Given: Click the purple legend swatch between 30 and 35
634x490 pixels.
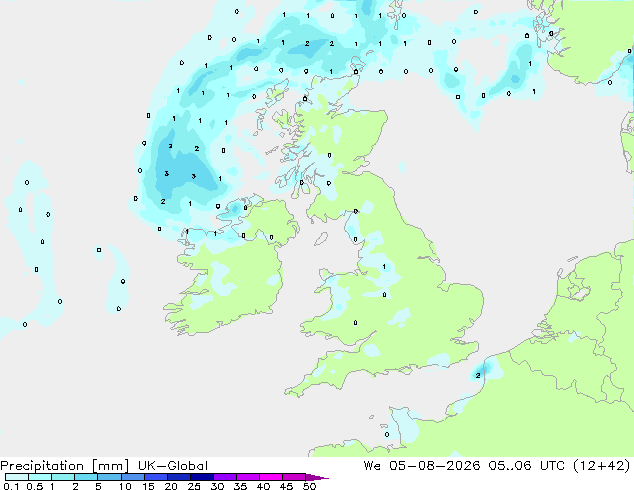Looking at the screenshot, I should [x=225, y=477].
